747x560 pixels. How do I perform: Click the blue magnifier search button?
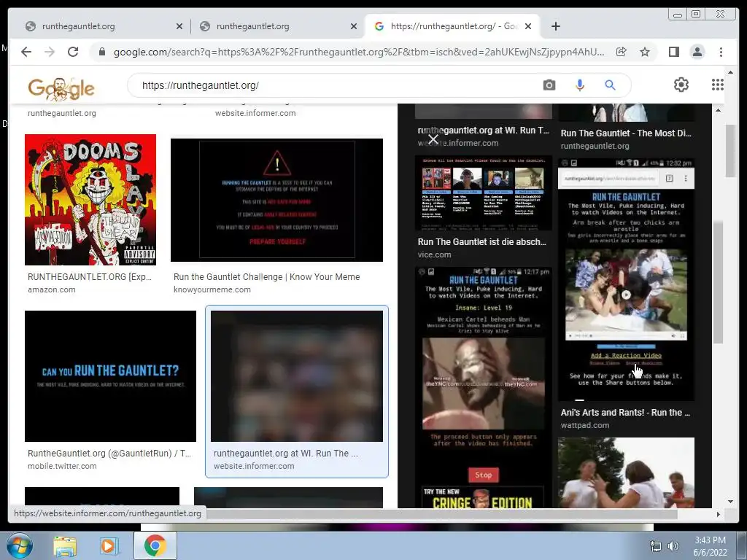pyautogui.click(x=610, y=85)
